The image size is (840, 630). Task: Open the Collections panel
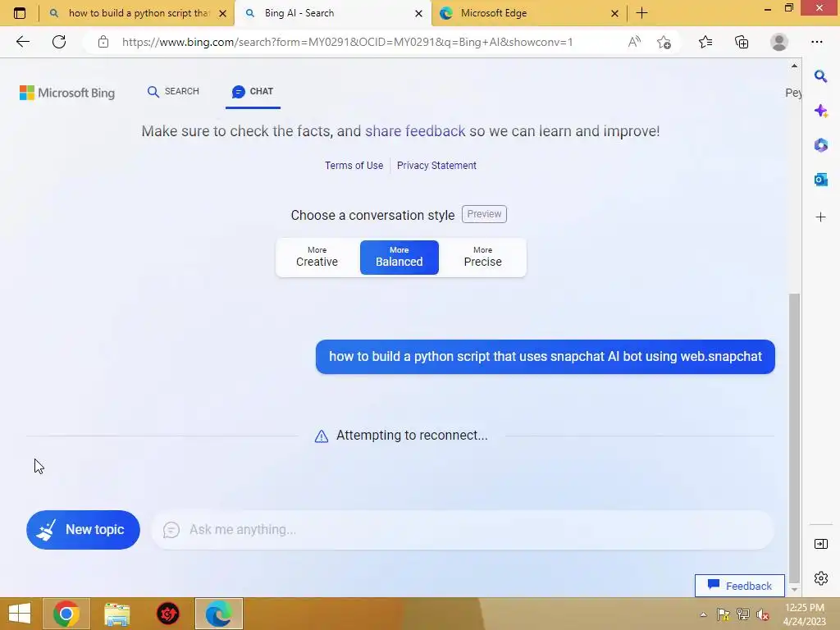(x=742, y=42)
